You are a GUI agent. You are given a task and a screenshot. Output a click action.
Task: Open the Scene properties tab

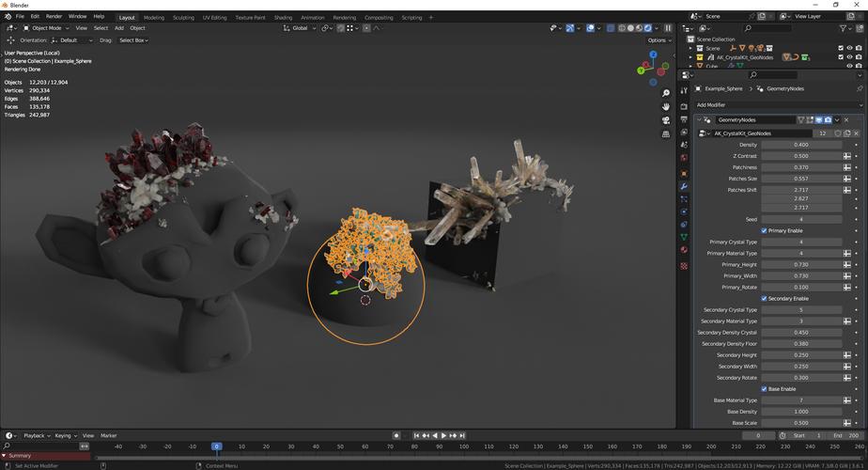[684, 145]
